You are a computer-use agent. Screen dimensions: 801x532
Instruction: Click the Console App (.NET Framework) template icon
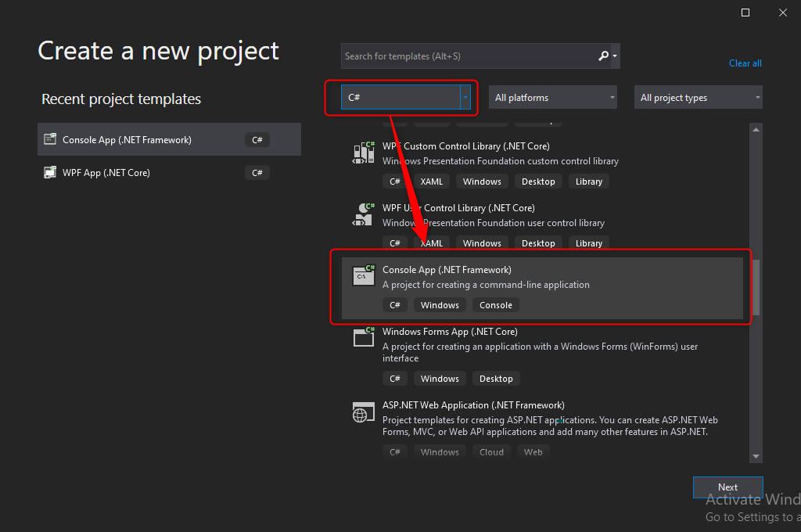364,275
